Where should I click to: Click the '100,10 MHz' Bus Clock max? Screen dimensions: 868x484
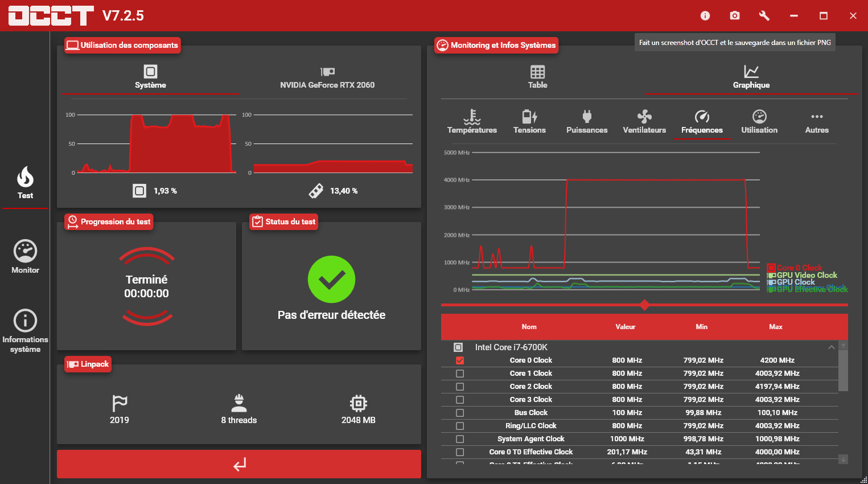pyautogui.click(x=778, y=413)
